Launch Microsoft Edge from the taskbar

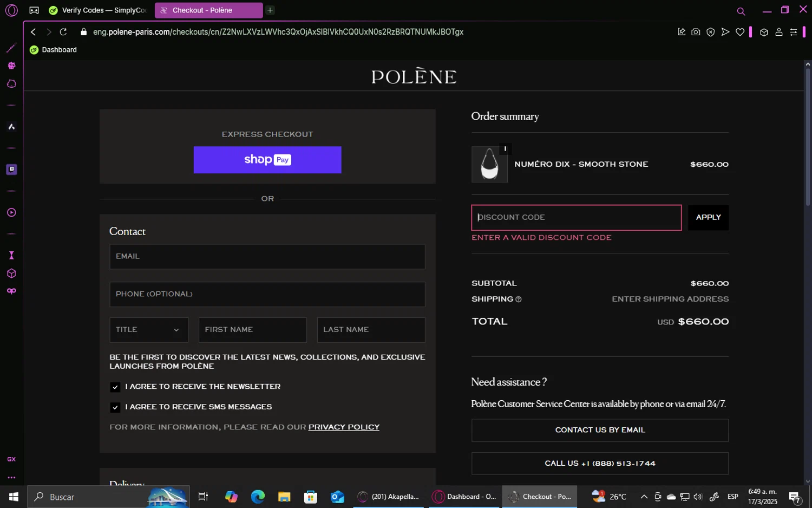pos(258,497)
